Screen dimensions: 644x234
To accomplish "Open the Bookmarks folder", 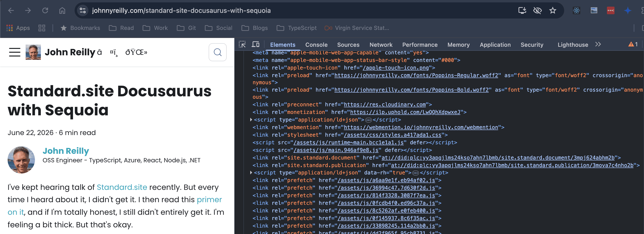I will pos(80,28).
